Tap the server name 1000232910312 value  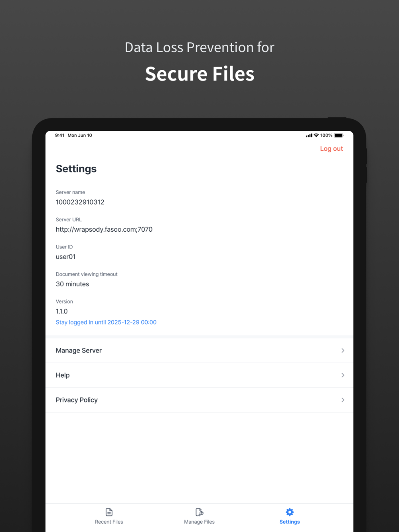coord(80,202)
